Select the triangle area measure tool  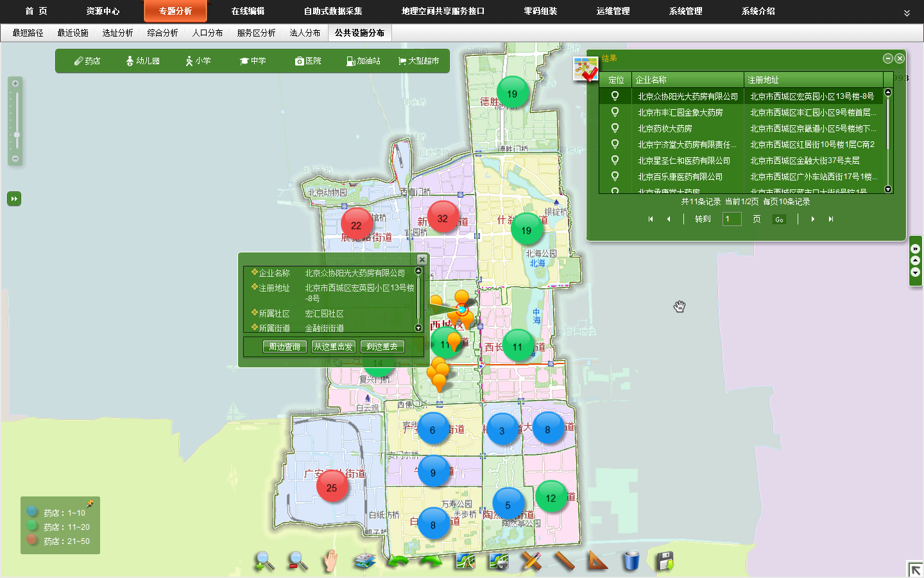coord(597,561)
